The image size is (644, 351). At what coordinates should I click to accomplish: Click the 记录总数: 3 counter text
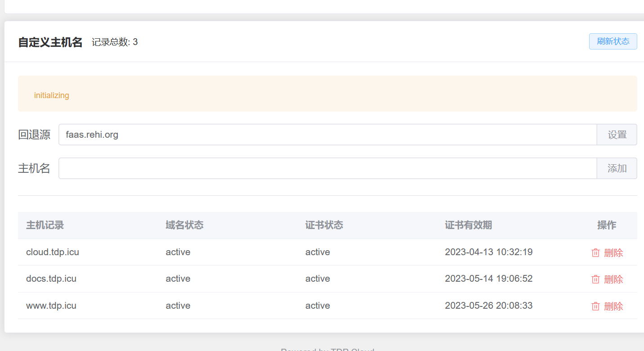point(115,42)
